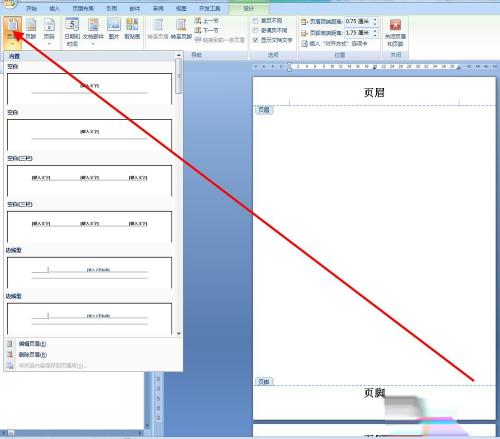Viewport: 500px width, 439px height.
Task: Open the 邮件 (Mailings) tab
Action: pos(135,8)
